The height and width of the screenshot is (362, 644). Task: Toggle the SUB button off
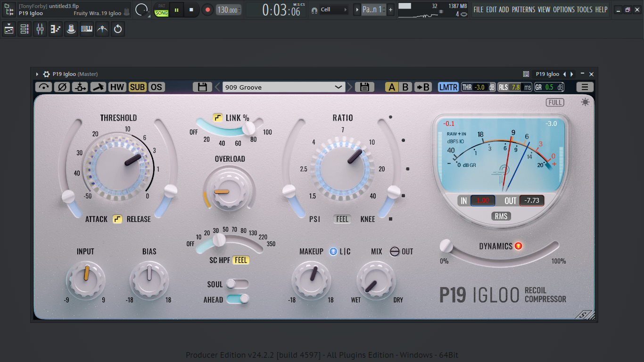click(x=137, y=87)
